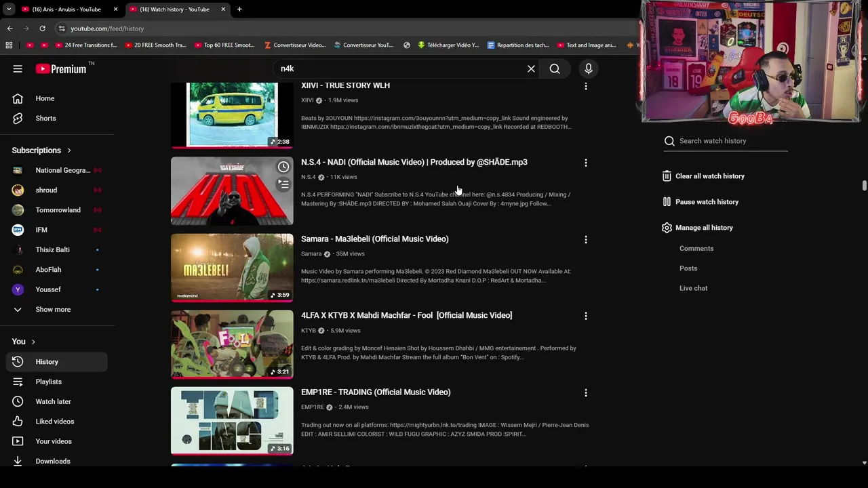Go to YouTube Premium logo home
The height and width of the screenshot is (488, 868).
61,68
